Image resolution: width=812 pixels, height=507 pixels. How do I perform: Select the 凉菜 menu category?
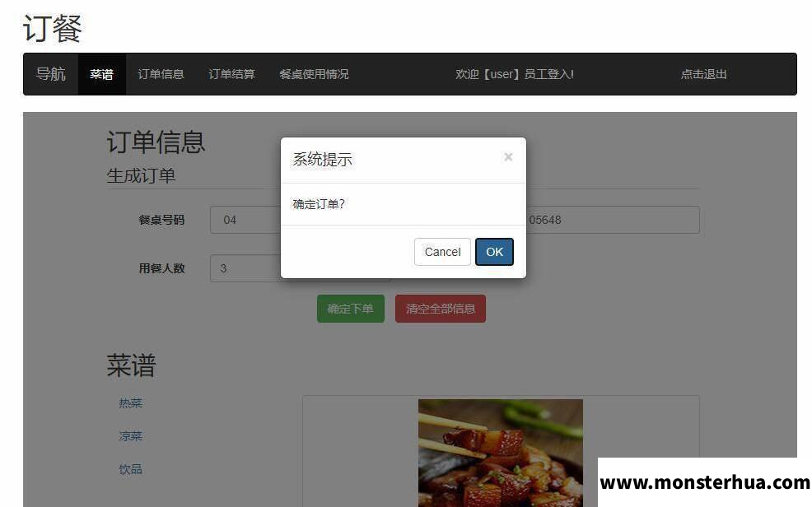(130, 436)
